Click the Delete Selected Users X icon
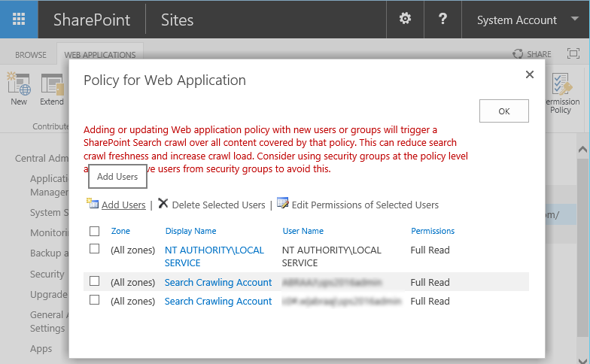590x364 pixels. (x=163, y=203)
